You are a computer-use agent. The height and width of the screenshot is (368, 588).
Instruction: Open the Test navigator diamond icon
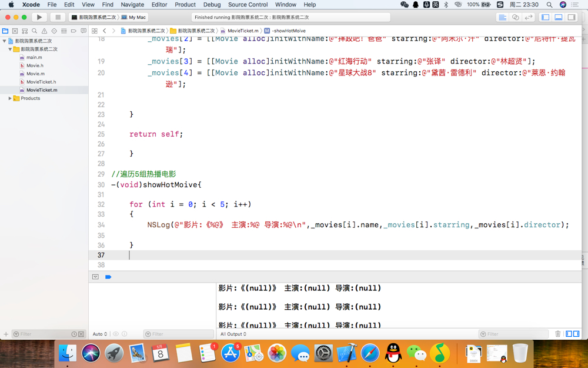coord(54,31)
